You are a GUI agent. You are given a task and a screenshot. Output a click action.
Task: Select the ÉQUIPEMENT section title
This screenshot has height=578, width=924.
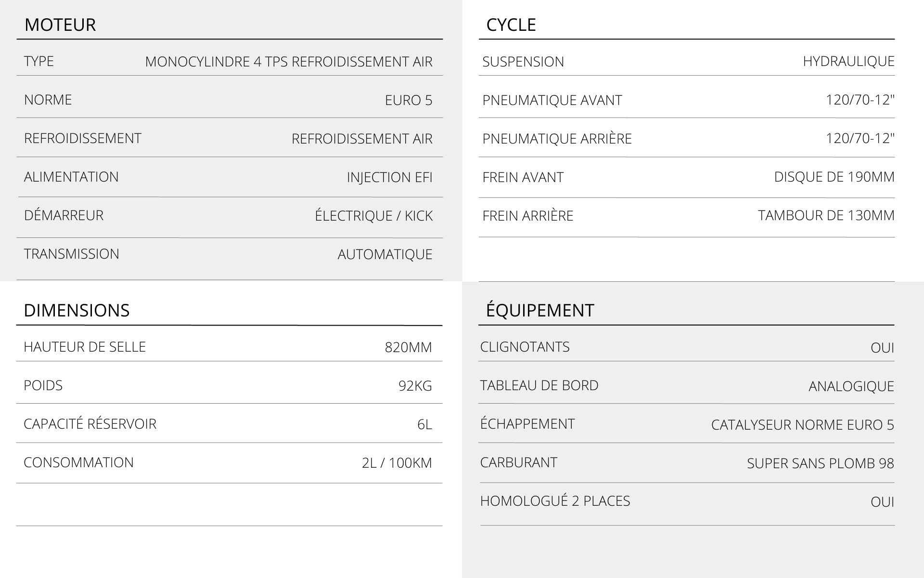(x=540, y=311)
